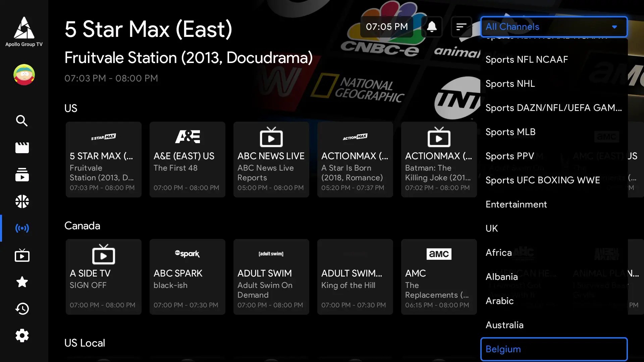Open Favorites star icon
Viewport: 644px width, 362px height.
tap(22, 282)
